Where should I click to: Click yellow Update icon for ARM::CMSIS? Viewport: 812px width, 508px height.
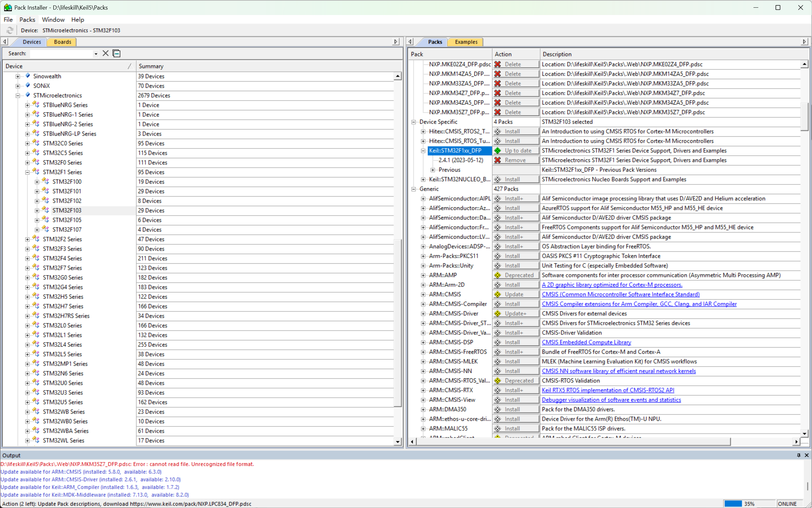point(498,294)
